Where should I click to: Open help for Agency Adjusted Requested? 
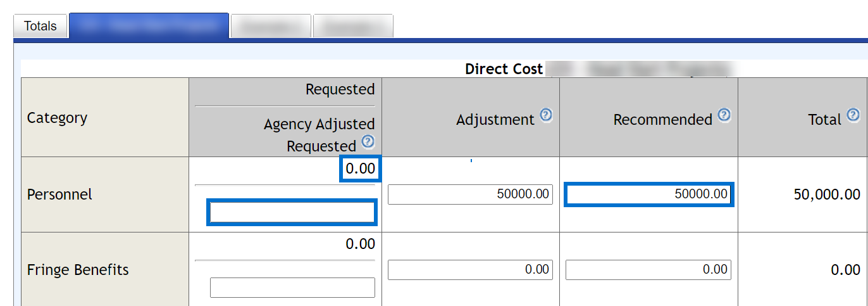coord(368,141)
